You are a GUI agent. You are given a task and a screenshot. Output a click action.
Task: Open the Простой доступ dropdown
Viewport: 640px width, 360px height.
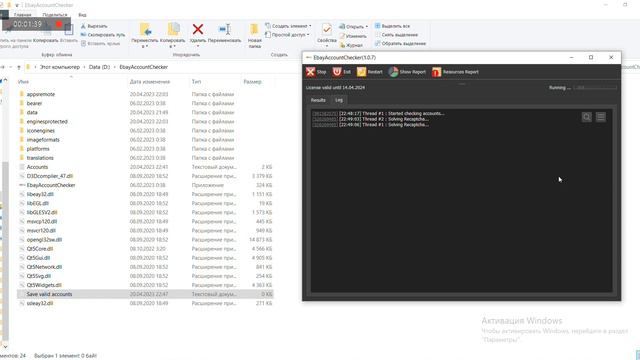coord(287,35)
